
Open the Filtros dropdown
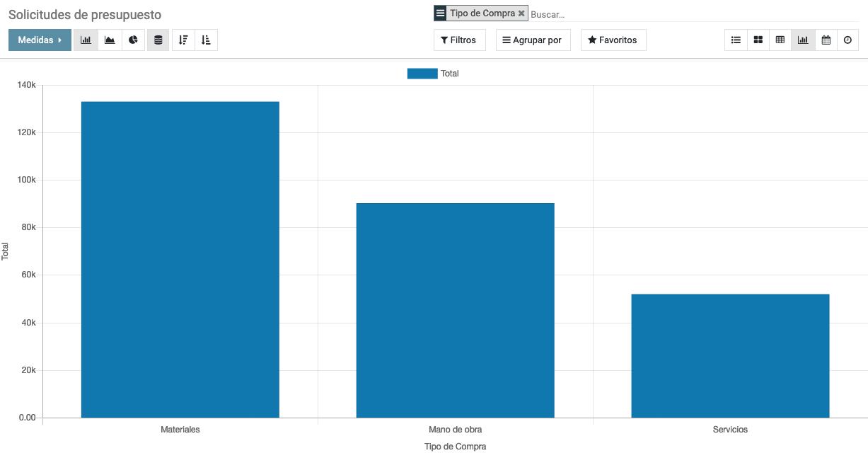click(459, 40)
